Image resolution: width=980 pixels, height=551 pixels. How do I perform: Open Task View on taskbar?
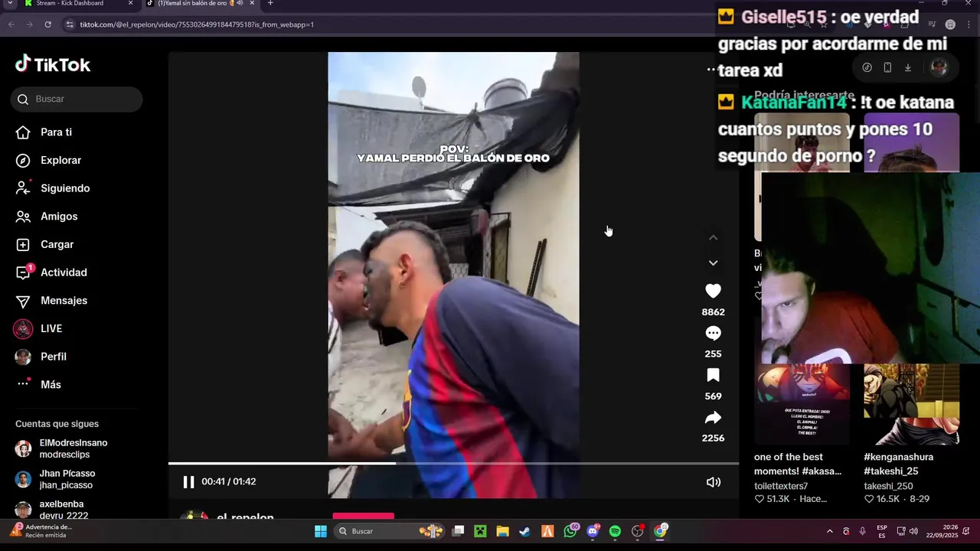(x=458, y=531)
